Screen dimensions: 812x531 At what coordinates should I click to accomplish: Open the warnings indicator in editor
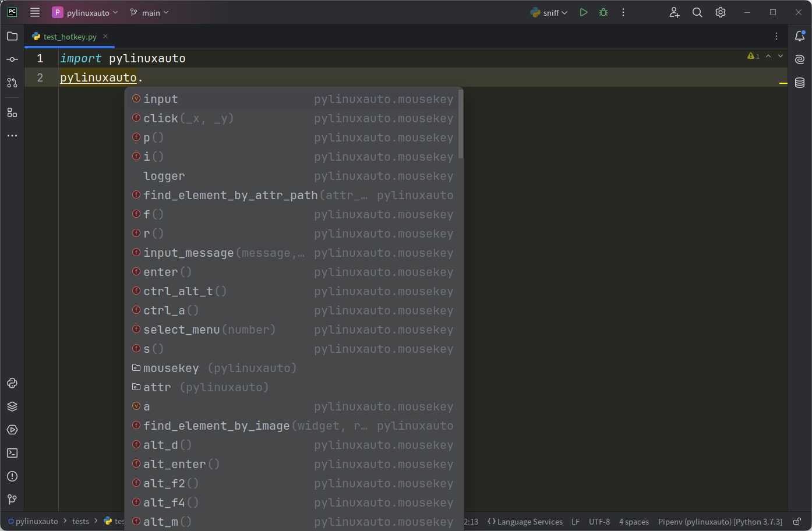[x=753, y=56]
